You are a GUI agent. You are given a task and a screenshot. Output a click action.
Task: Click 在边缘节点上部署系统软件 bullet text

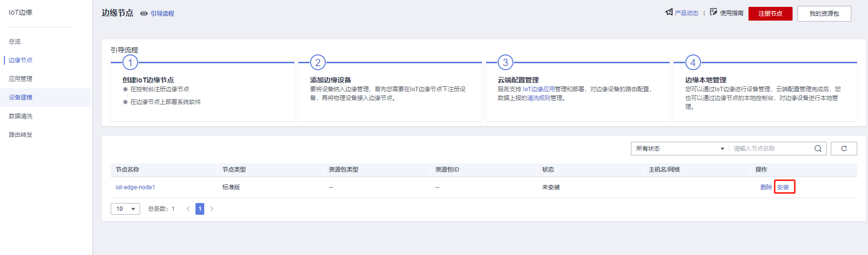click(x=166, y=102)
